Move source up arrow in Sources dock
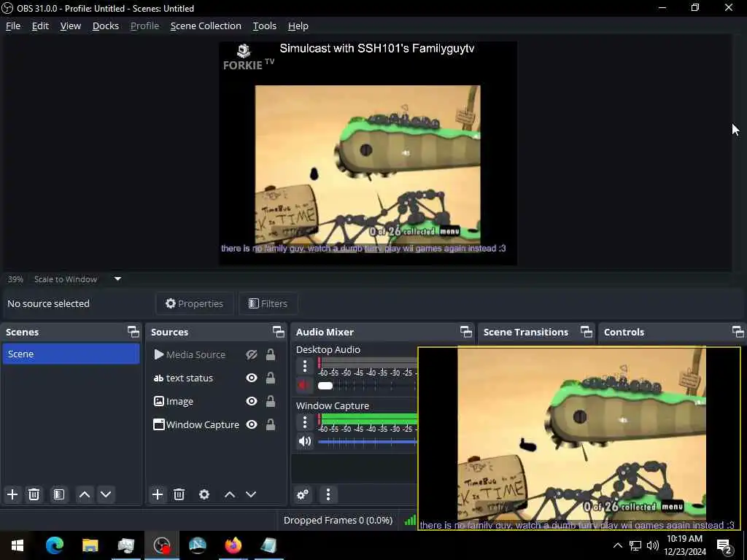This screenshot has height=560, width=747. [x=230, y=494]
